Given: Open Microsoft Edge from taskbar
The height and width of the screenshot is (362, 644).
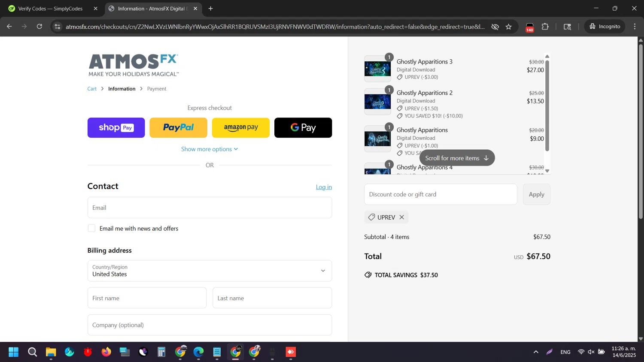Looking at the screenshot, I should pos(198,352).
